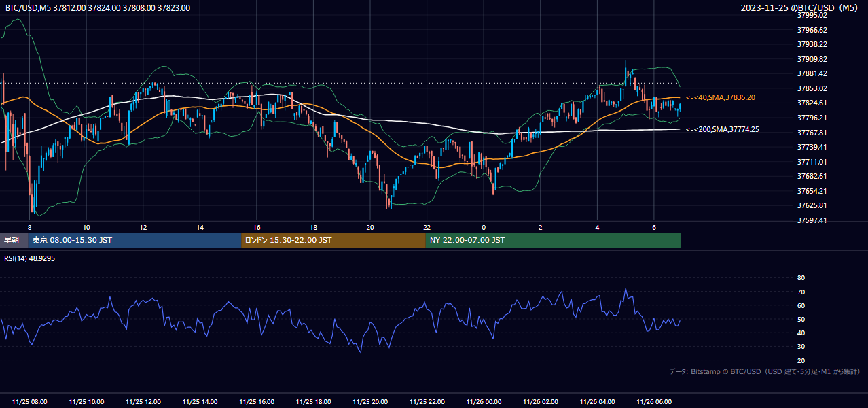This screenshot has height=408, width=868.
Task: Click the RSI 70 level label
Action: pos(801,292)
